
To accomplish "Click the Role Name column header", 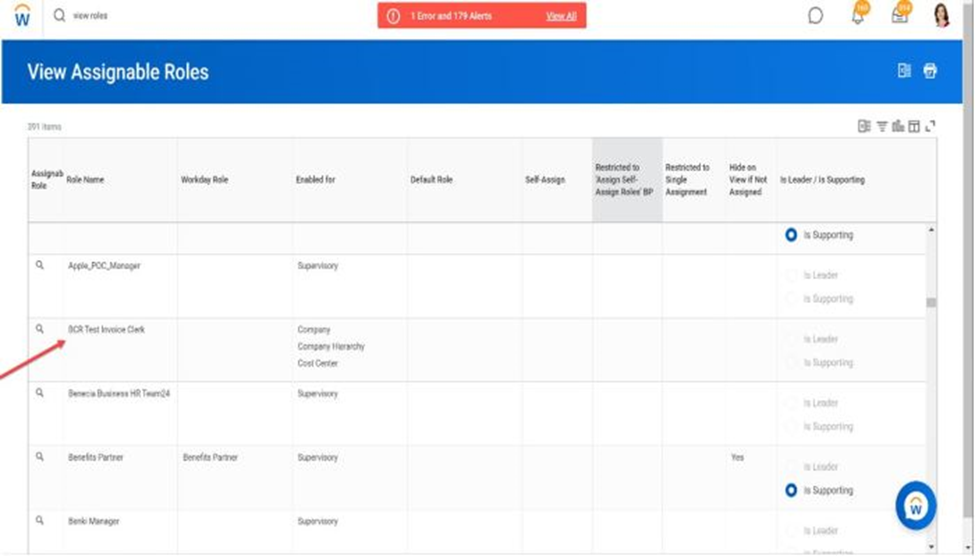I will pos(85,180).
